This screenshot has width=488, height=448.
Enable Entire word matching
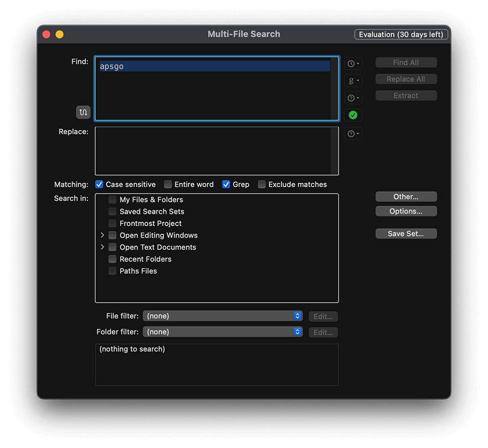(168, 184)
